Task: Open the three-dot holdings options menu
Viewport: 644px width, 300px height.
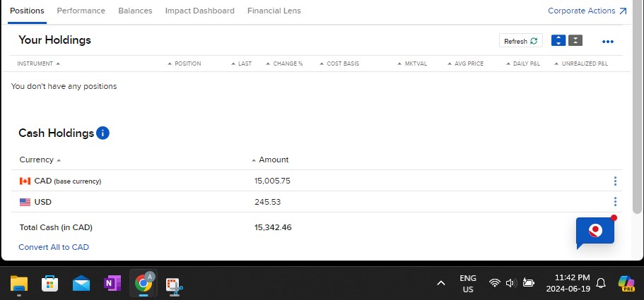Action: point(607,42)
